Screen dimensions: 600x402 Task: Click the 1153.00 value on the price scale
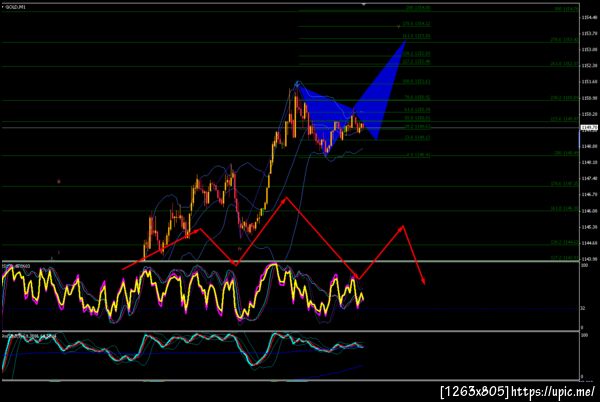[x=589, y=50]
